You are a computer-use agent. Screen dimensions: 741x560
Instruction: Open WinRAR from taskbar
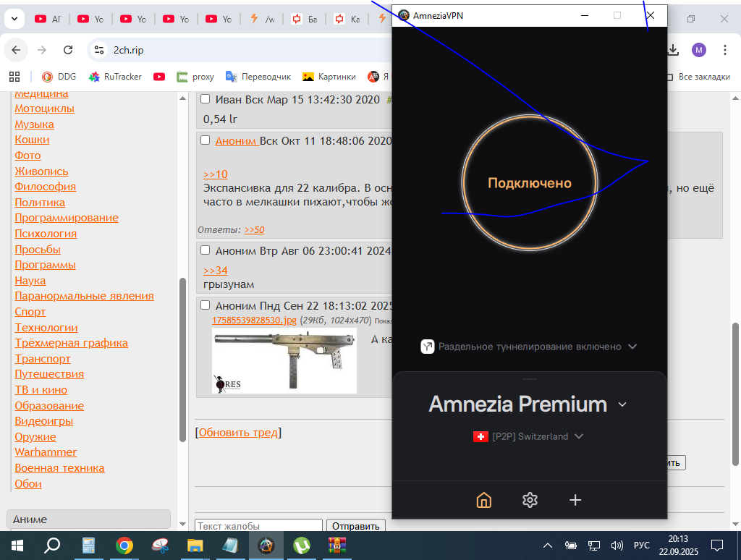click(337, 546)
